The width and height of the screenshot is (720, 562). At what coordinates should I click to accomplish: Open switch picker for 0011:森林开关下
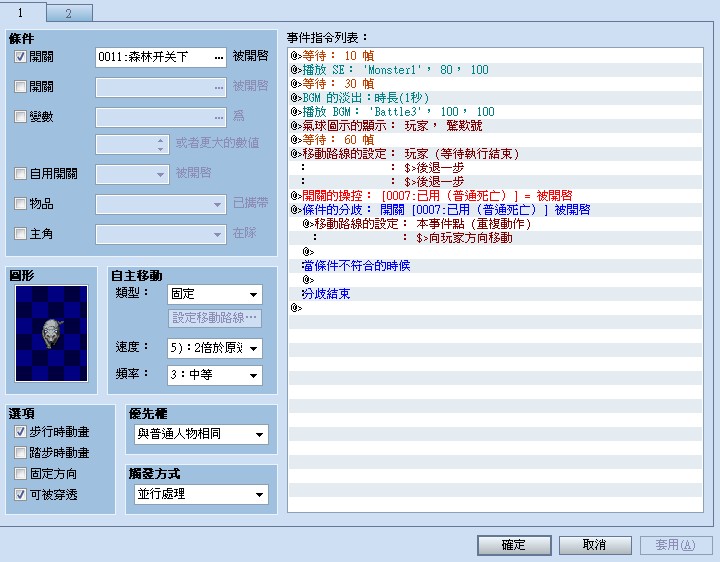[161, 57]
